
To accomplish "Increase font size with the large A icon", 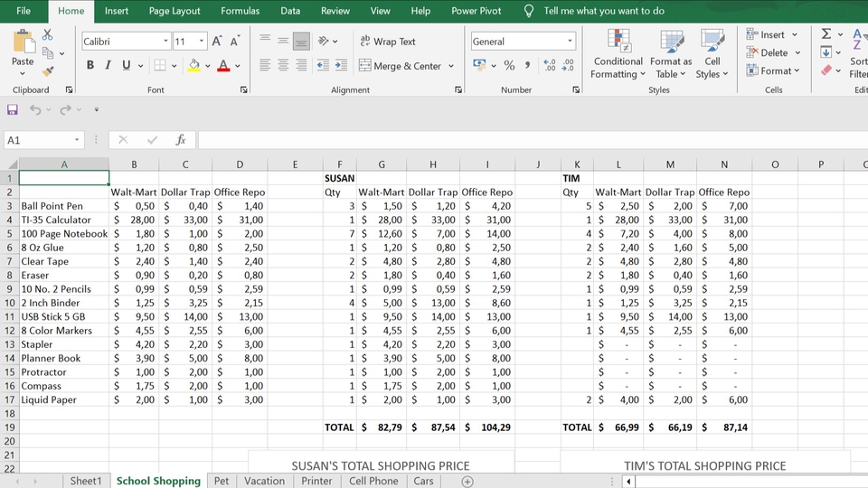I will 217,41.
